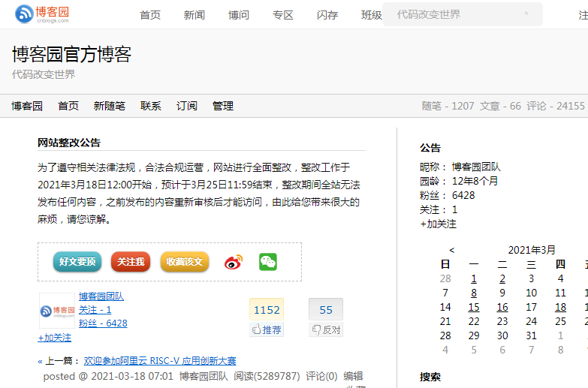Click the 博客园团队 avatar thumbnail
The height and width of the screenshot is (388, 588).
coord(57,311)
